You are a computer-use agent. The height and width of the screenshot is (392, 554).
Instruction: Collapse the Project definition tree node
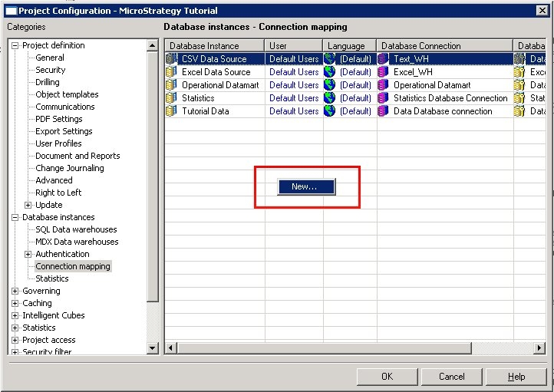click(15, 45)
